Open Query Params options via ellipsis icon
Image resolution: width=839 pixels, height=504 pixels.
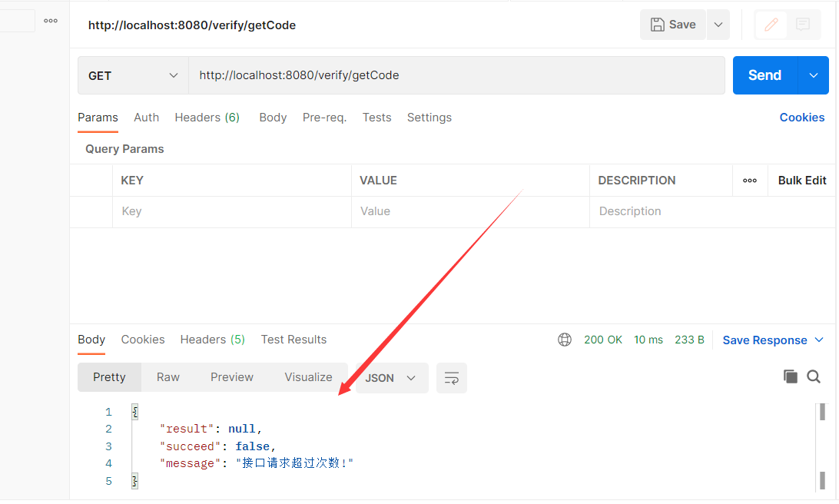(751, 180)
